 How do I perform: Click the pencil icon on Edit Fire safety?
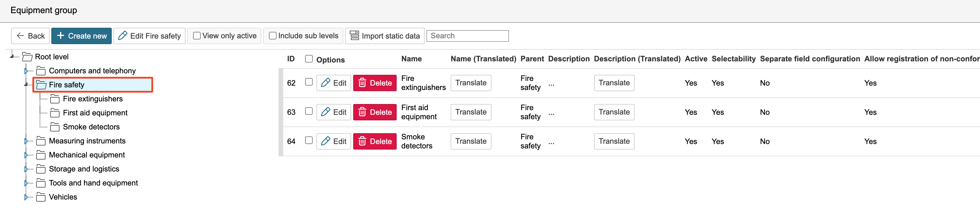(123, 36)
